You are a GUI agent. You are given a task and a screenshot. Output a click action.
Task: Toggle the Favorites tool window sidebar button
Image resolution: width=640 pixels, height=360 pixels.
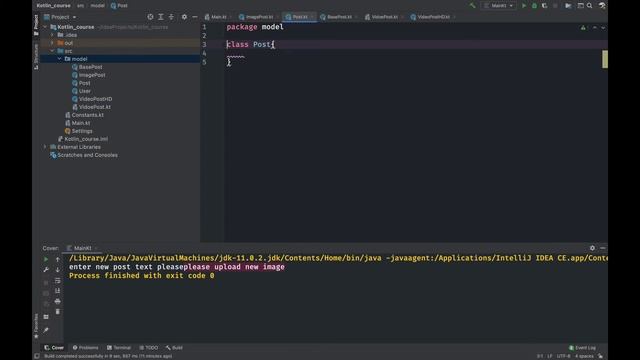point(36,326)
